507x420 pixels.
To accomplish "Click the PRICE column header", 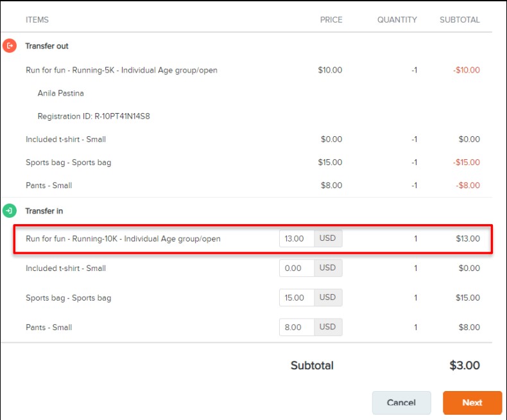I will (331, 20).
